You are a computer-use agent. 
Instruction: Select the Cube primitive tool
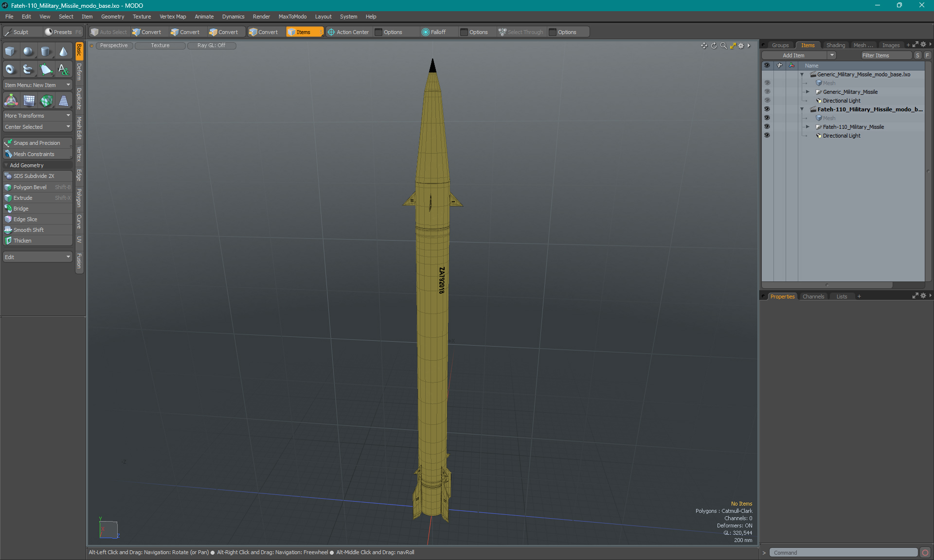point(10,52)
